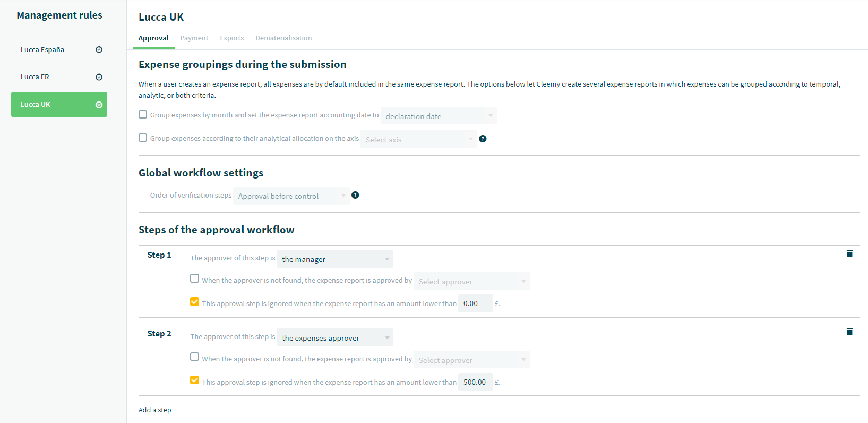This screenshot has width=868, height=423.
Task: Open the declaration date dropdown
Action: (x=439, y=116)
